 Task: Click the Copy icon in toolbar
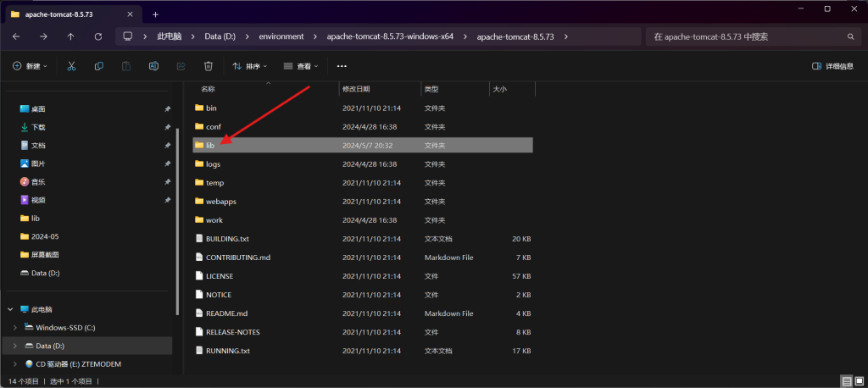click(x=99, y=66)
